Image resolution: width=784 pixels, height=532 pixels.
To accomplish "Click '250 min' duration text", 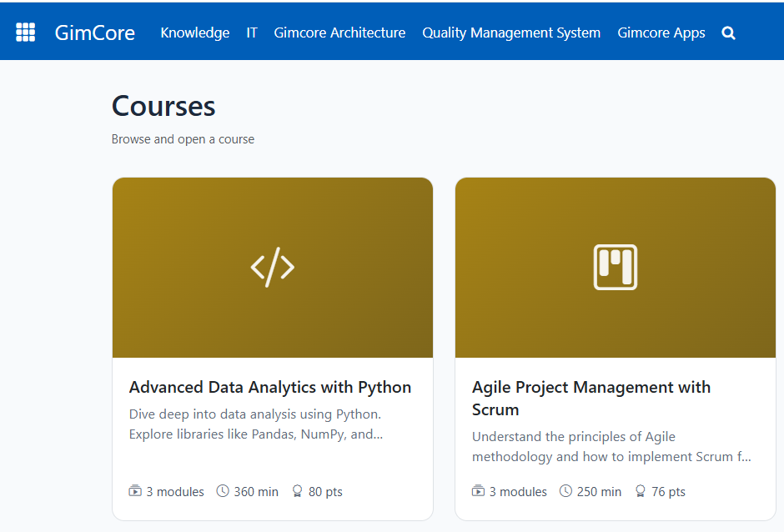I will click(x=599, y=491).
